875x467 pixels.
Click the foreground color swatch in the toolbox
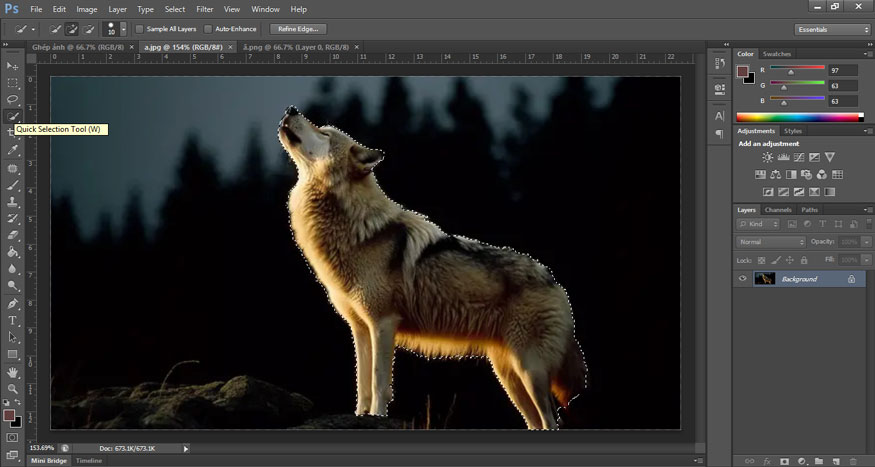tap(9, 414)
